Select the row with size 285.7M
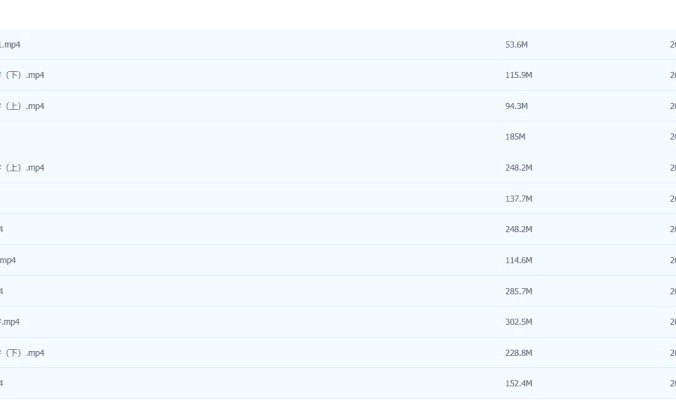The width and height of the screenshot is (676, 418). pos(250,292)
